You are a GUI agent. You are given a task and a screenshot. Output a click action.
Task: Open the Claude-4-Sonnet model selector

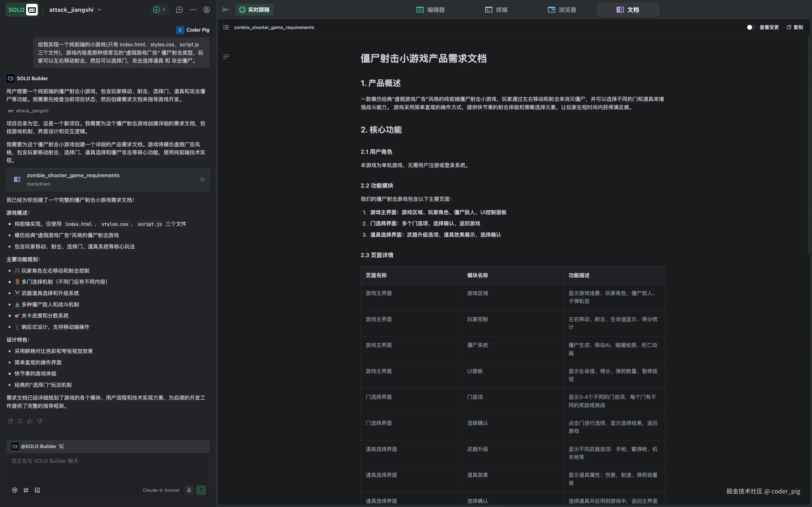pyautogui.click(x=161, y=490)
